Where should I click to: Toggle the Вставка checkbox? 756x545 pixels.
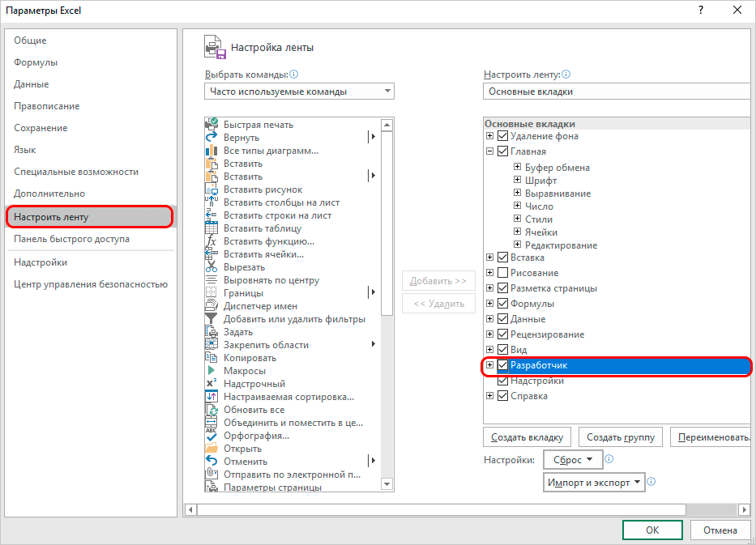[502, 258]
